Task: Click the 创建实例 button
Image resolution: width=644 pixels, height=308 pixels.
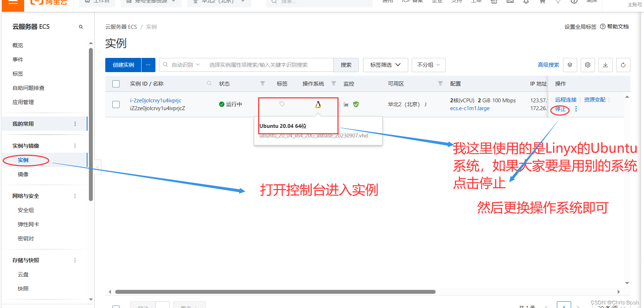Action: tap(123, 65)
